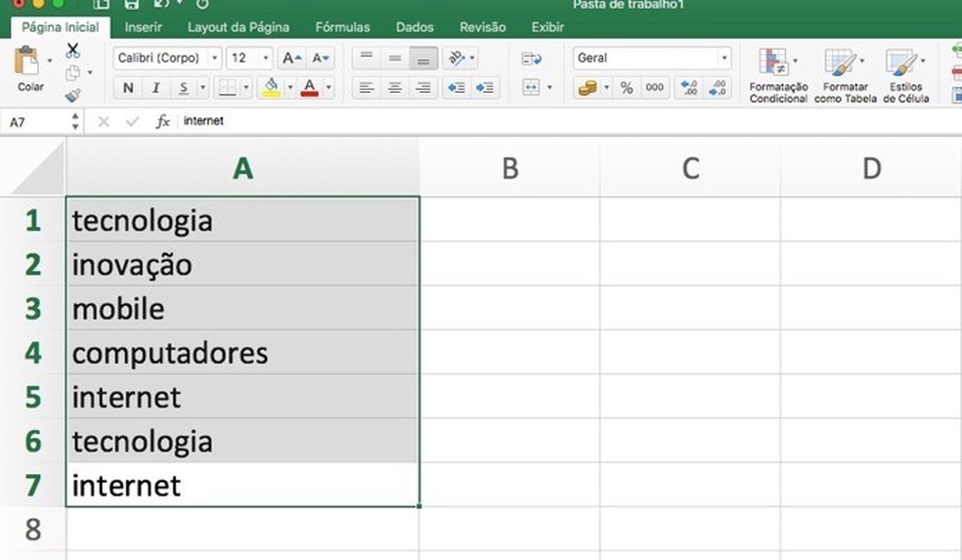Toggle italic (I) formatting

[x=155, y=88]
